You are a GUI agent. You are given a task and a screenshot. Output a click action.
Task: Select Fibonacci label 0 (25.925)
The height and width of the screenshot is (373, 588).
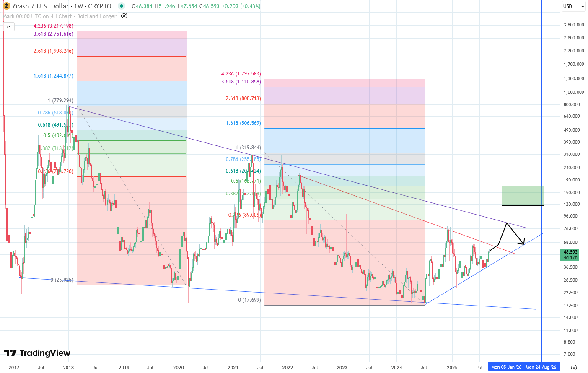coord(62,280)
